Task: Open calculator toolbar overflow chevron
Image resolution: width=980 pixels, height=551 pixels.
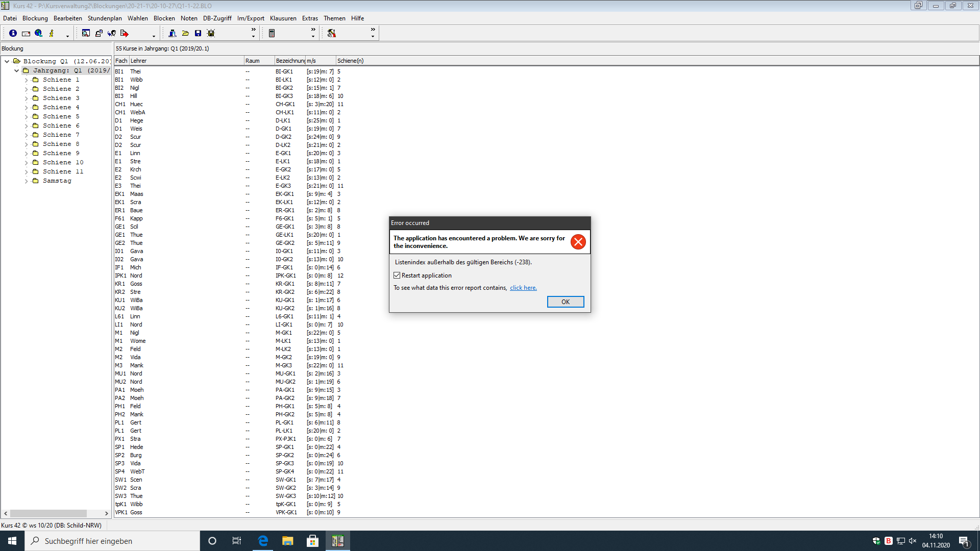Action: coord(313,30)
